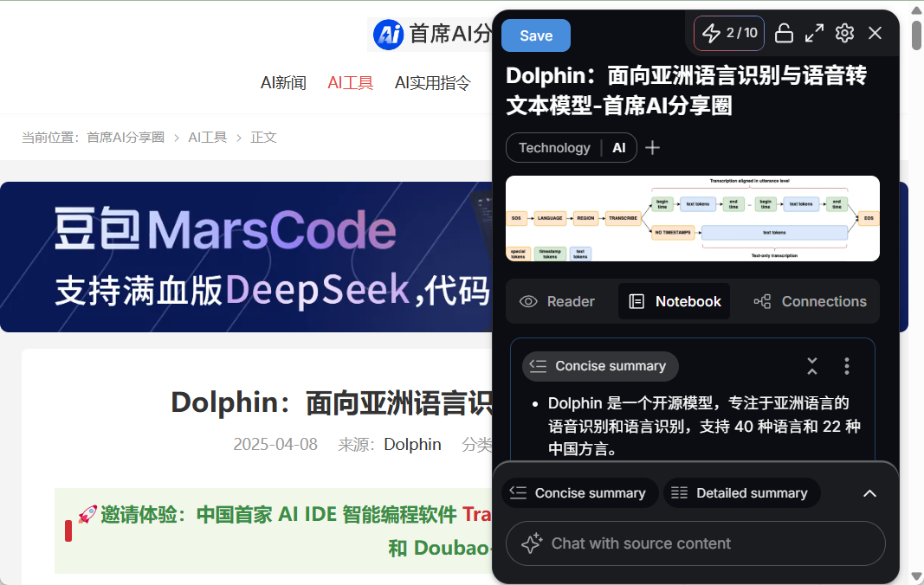Click the 豆包MarsCode banner ad
The height and width of the screenshot is (585, 924).
point(246,257)
